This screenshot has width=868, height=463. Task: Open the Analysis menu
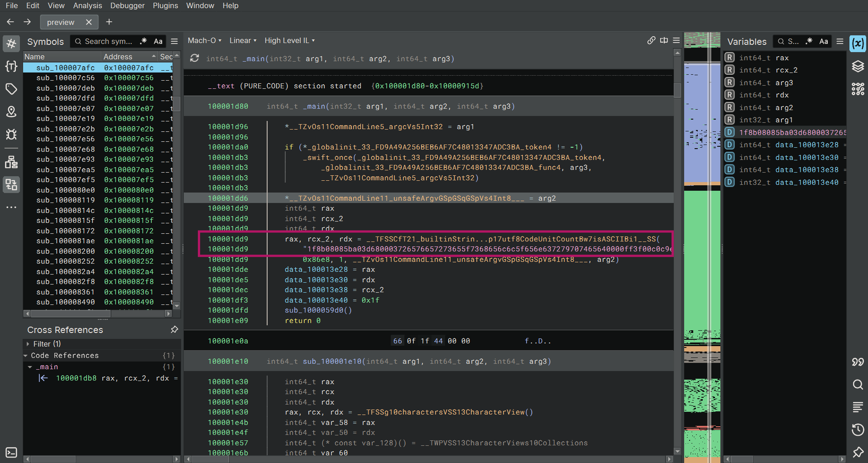87,5
